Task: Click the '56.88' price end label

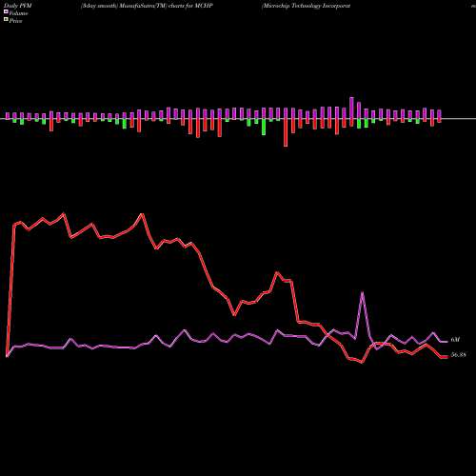Action: coord(458,355)
